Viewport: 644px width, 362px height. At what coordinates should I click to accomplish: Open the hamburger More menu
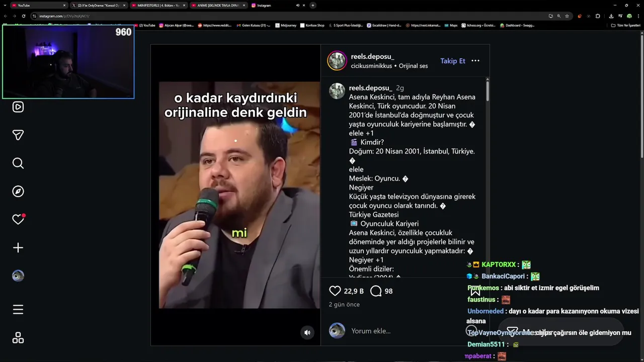(18, 310)
